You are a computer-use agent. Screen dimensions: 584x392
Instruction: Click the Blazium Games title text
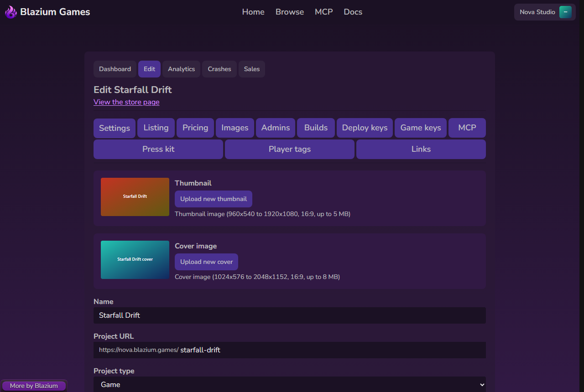click(55, 12)
